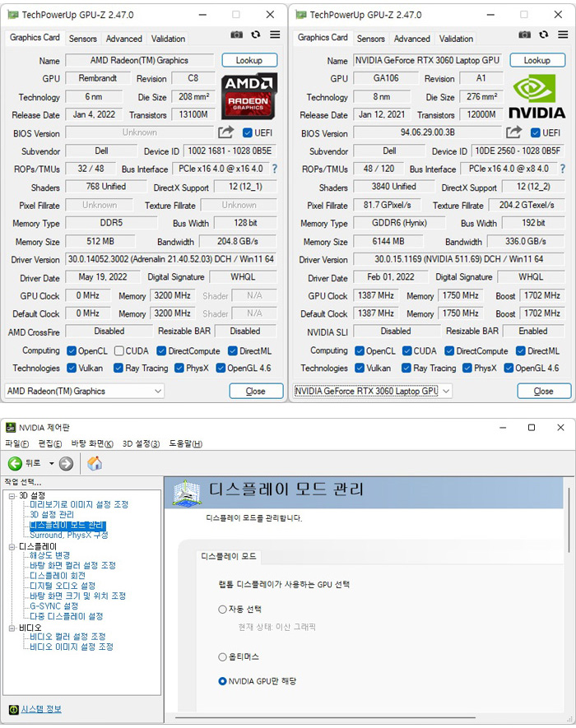
Task: Open hamburger menu in NVIDIA GPU-Z window
Action: (563, 35)
